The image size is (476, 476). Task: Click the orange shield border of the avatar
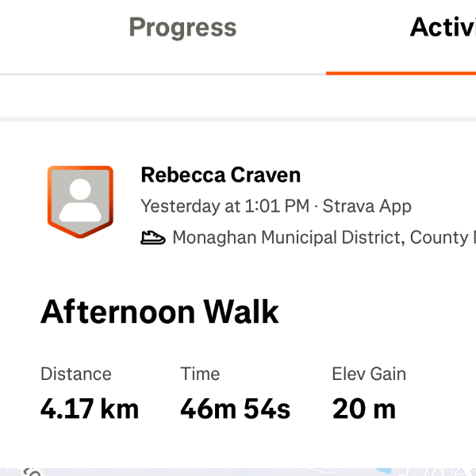tap(51, 198)
